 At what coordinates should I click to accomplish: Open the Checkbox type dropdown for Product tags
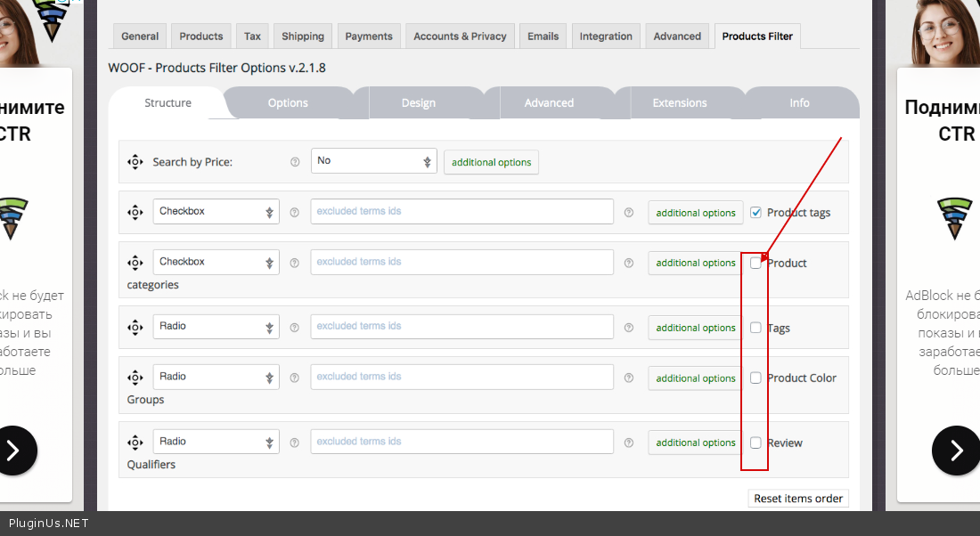click(216, 212)
